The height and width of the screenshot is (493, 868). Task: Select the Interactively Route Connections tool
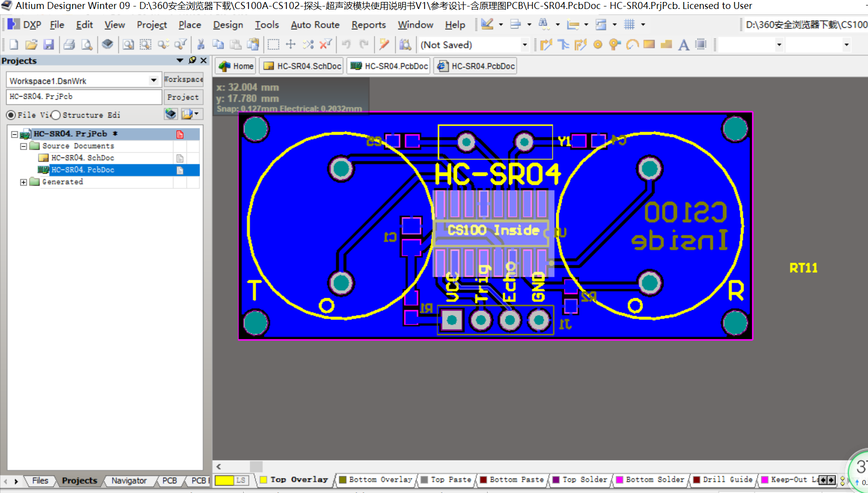pyautogui.click(x=546, y=45)
